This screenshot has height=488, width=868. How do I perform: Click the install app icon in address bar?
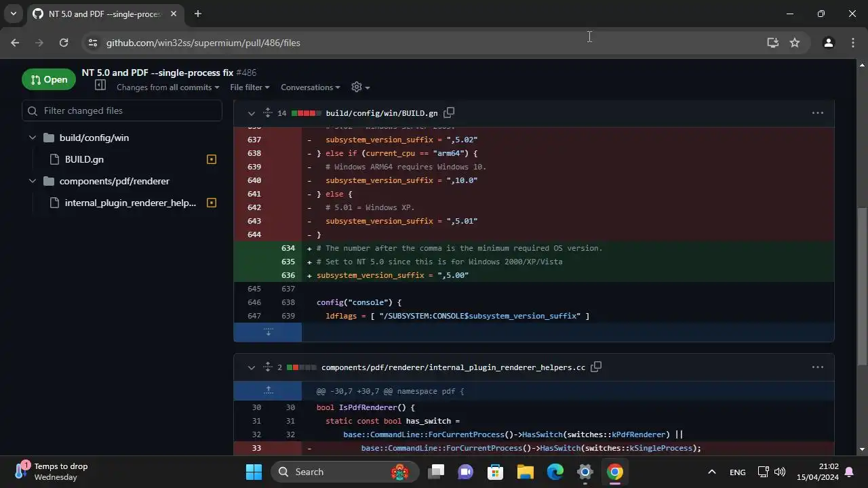[x=772, y=43]
